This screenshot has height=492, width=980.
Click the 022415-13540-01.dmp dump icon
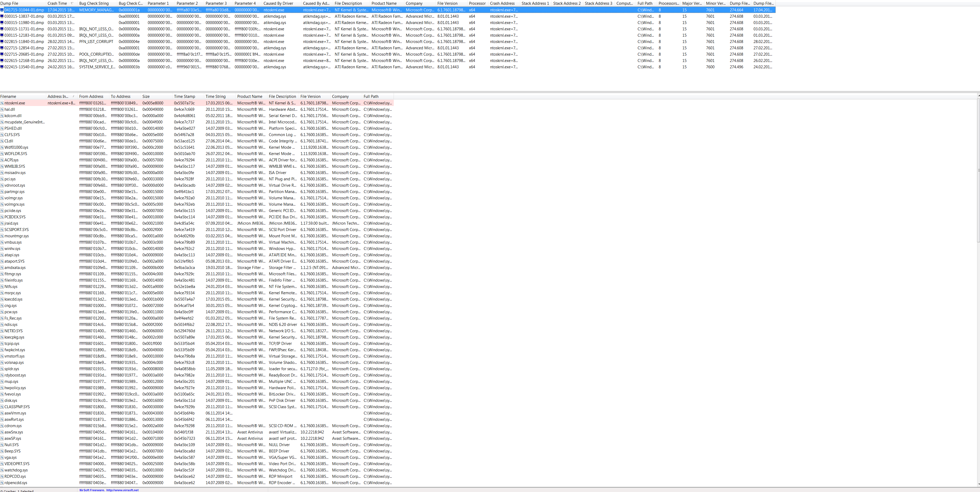click(2, 67)
